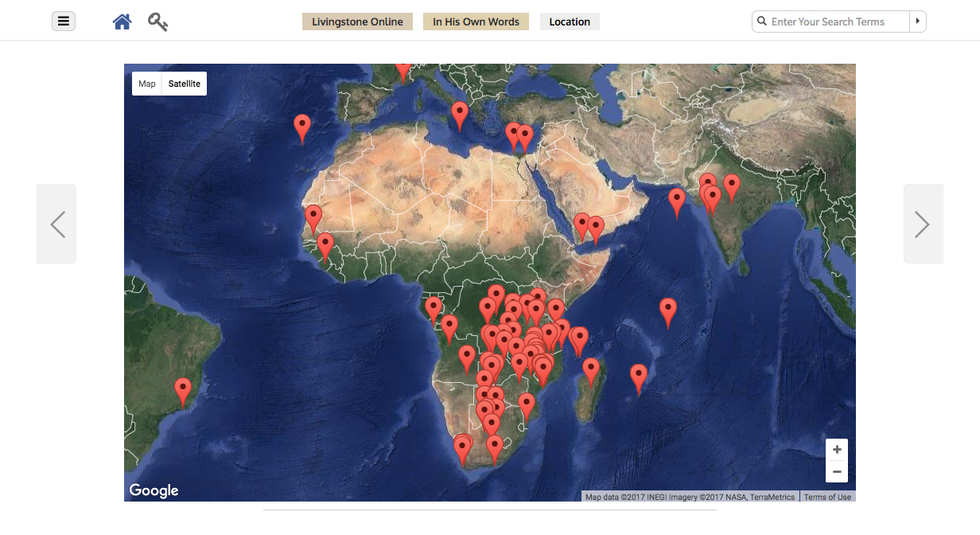The height and width of the screenshot is (535, 980).
Task: Open the hamburger menu button
Action: [64, 21]
